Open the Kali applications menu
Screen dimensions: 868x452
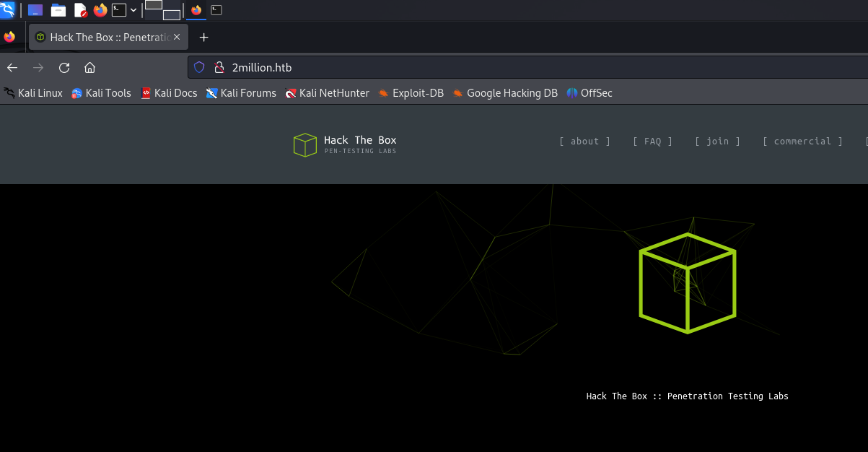[x=8, y=10]
